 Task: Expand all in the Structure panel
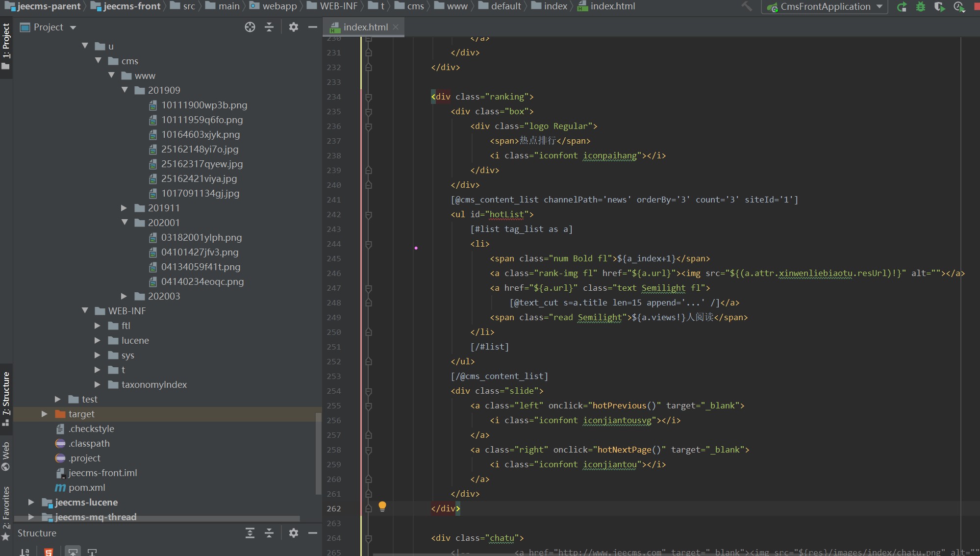[x=250, y=533]
